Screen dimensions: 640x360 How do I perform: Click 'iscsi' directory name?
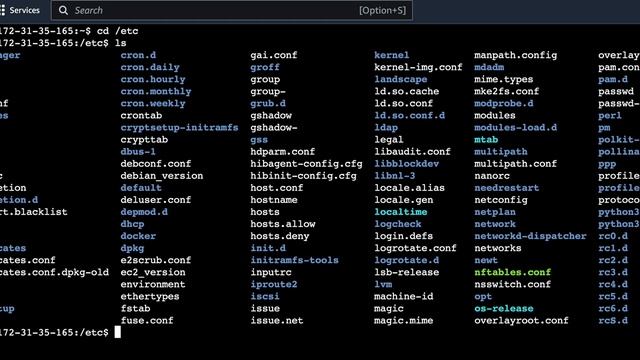[265, 296]
